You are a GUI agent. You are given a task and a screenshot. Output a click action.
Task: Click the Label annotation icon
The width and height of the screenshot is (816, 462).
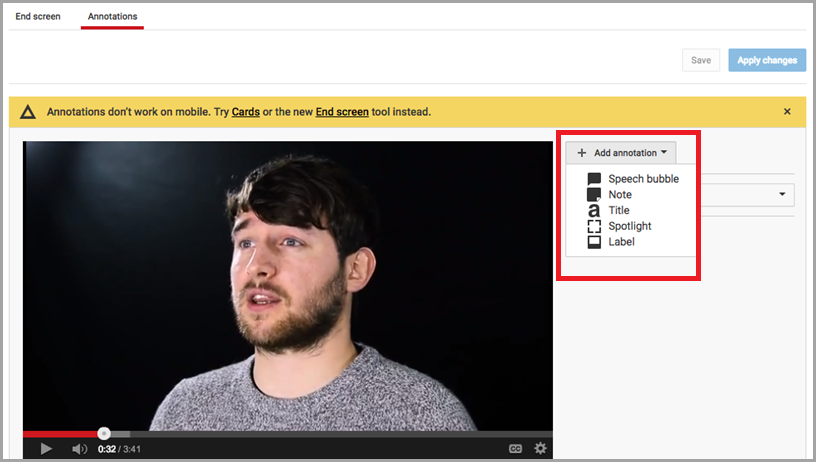[594, 242]
